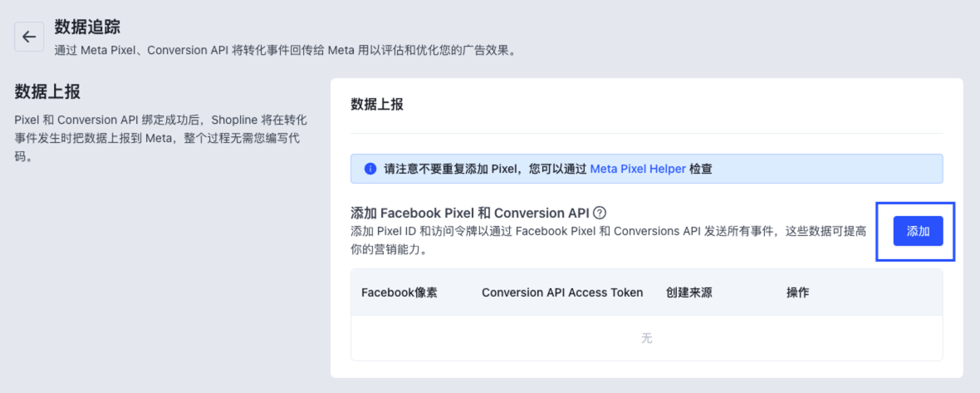The image size is (980, 393).
Task: Click the 操作 column header
Action: [797, 292]
